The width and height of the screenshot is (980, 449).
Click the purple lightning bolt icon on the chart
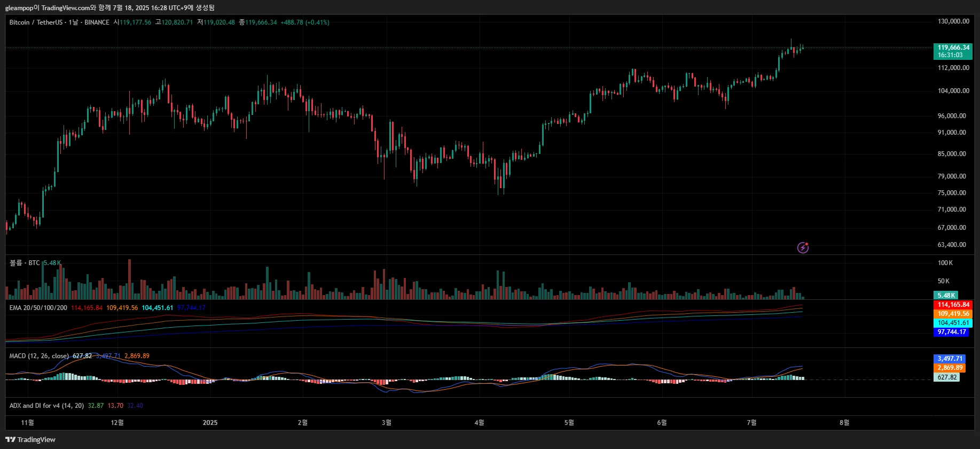803,247
